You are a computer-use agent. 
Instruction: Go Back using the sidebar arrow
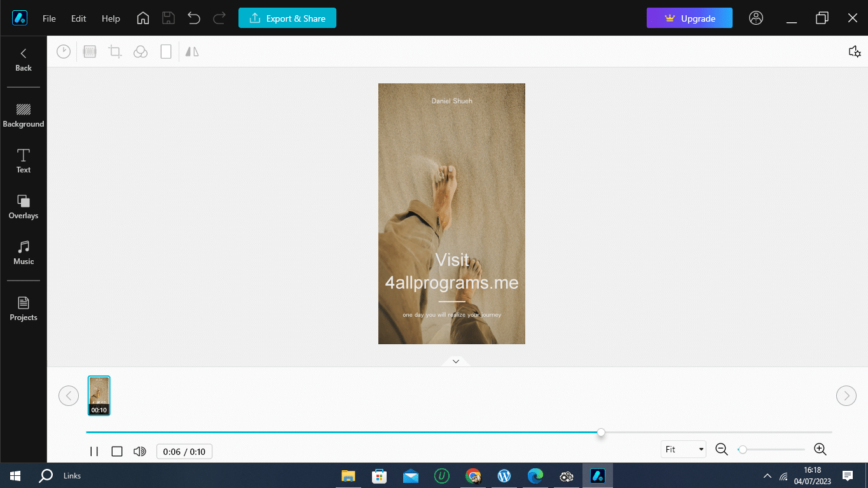[x=24, y=60]
